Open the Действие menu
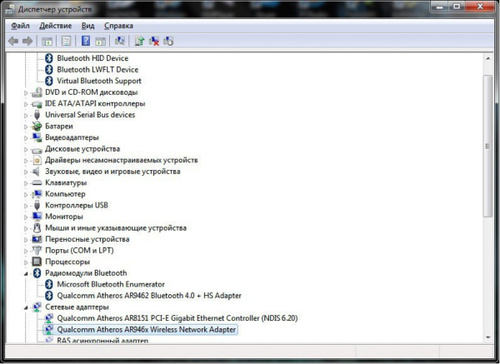The width and height of the screenshot is (500, 364). click(55, 26)
